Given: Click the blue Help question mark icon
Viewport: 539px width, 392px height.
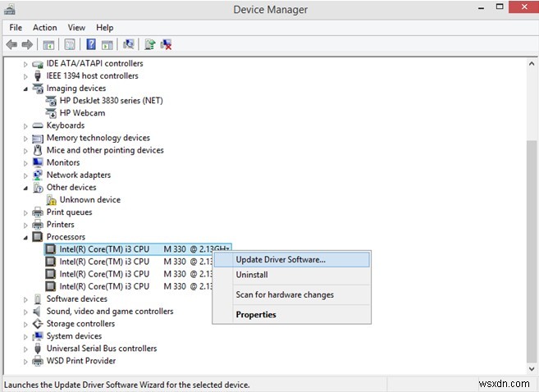Looking at the screenshot, I should [91, 44].
